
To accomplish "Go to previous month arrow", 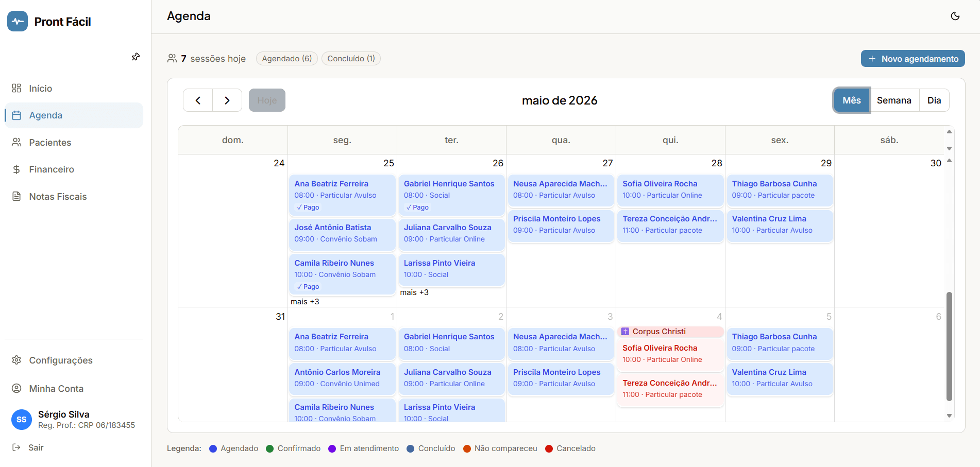I will coord(198,100).
